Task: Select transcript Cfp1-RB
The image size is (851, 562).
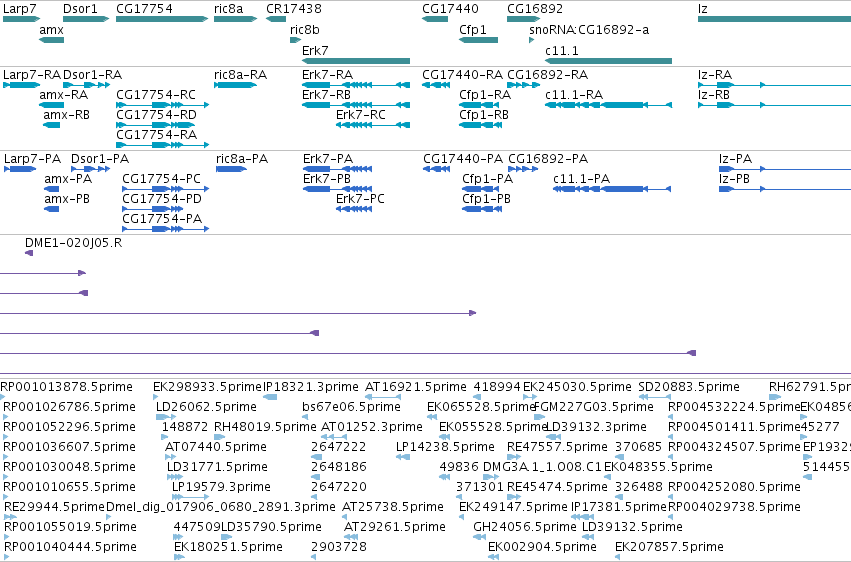Action: coord(484,115)
